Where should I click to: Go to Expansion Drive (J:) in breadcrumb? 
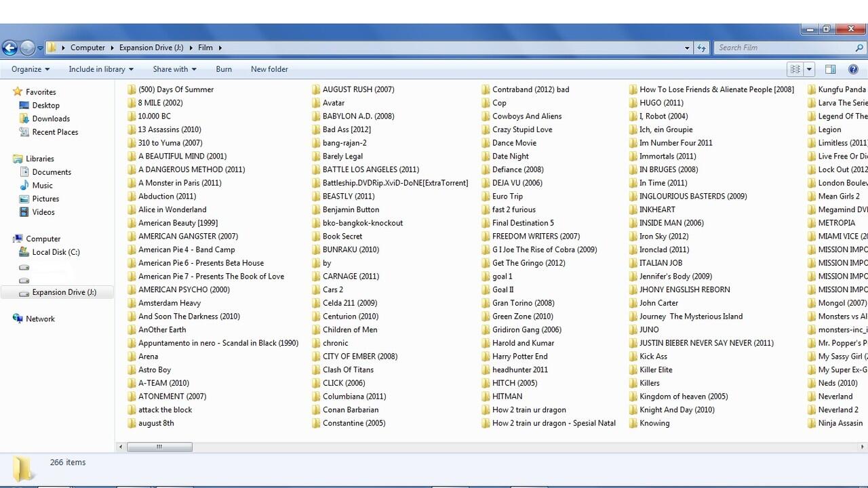(151, 47)
